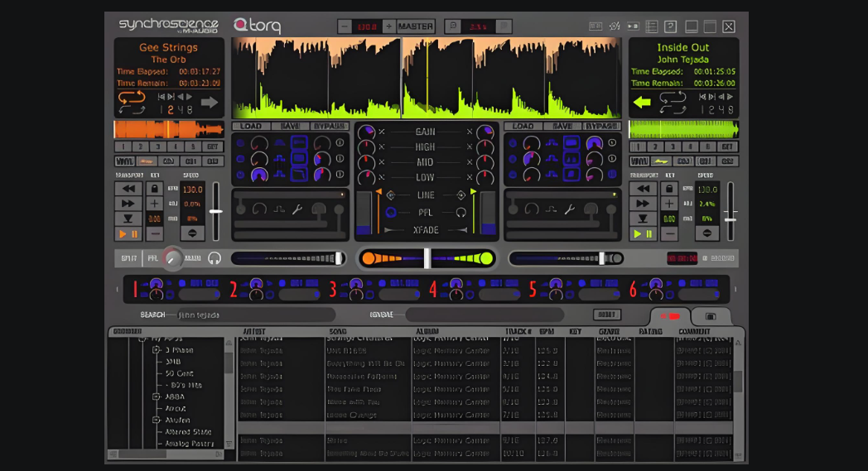
Task: Click MASTER button in the top bar
Action: 416,26
